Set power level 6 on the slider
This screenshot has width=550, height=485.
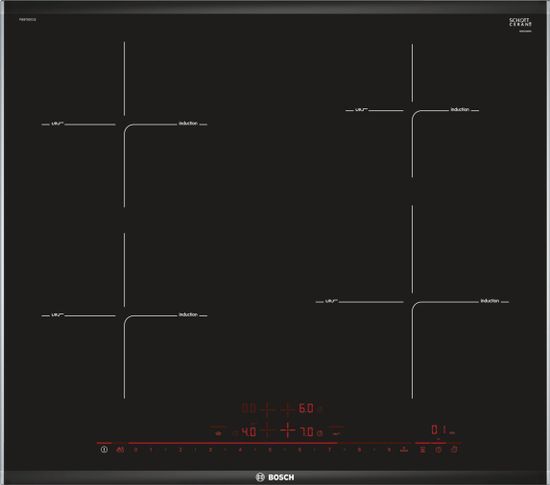tap(299, 450)
